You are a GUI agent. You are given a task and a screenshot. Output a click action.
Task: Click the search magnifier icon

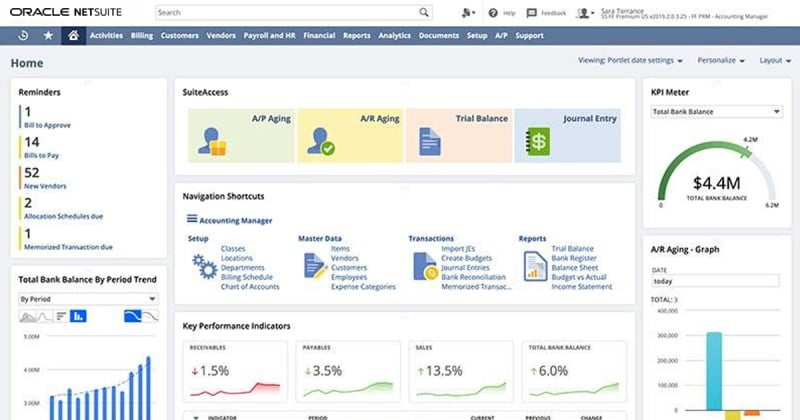click(x=423, y=12)
